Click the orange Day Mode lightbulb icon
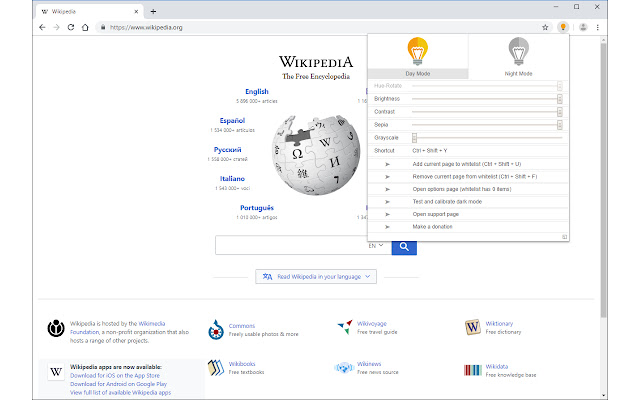This screenshot has height=400, width=640. (x=417, y=51)
